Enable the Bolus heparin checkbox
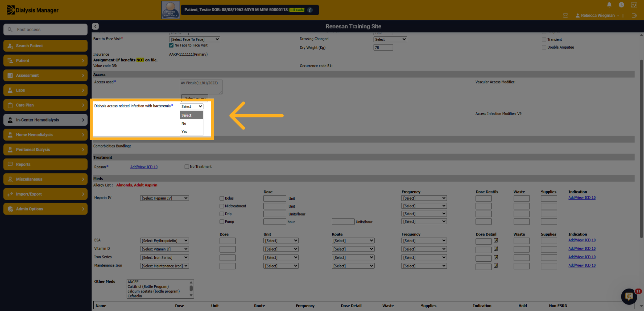The width and height of the screenshot is (644, 311). pos(222,198)
